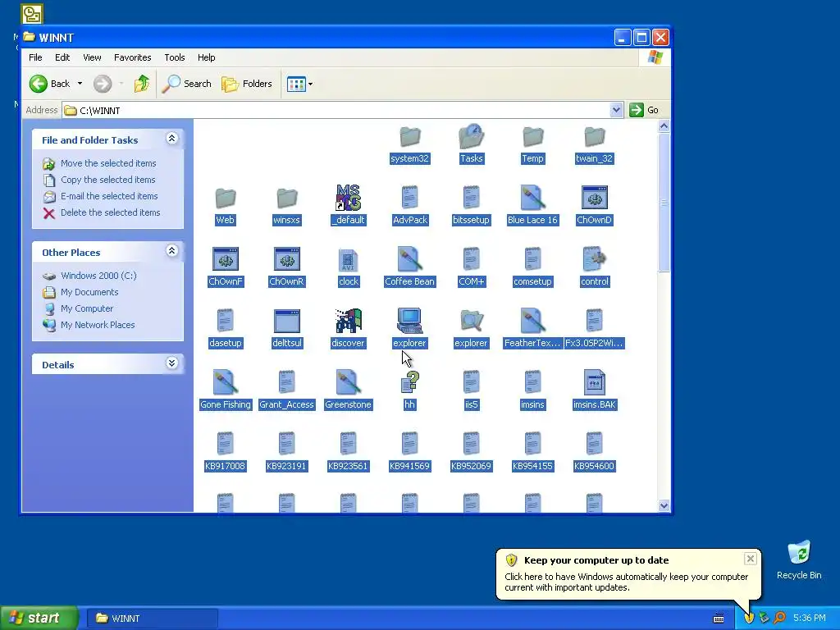Expand the Details panel
The image size is (840, 630).
pos(172,363)
